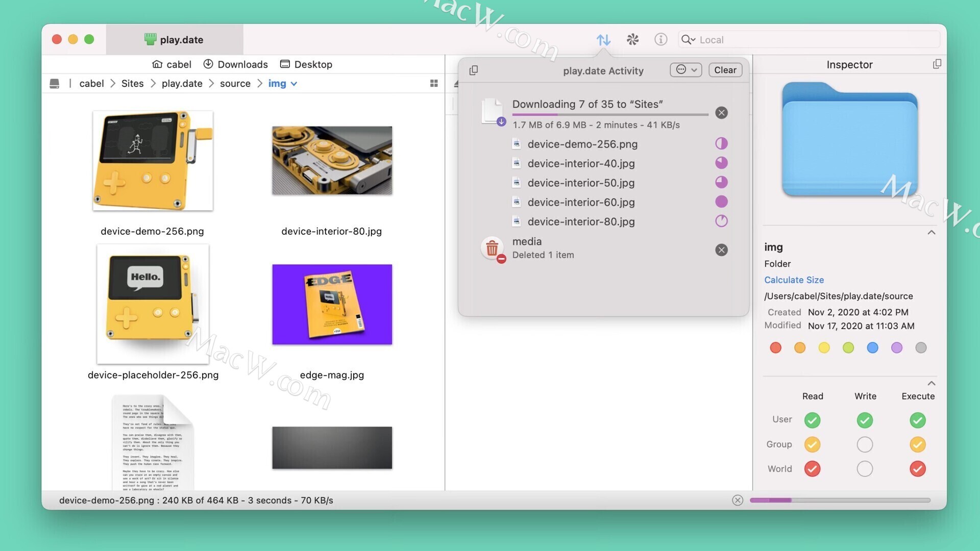Click the blue folder icon in Inspector
Screen dimensions: 980x551
(x=849, y=139)
